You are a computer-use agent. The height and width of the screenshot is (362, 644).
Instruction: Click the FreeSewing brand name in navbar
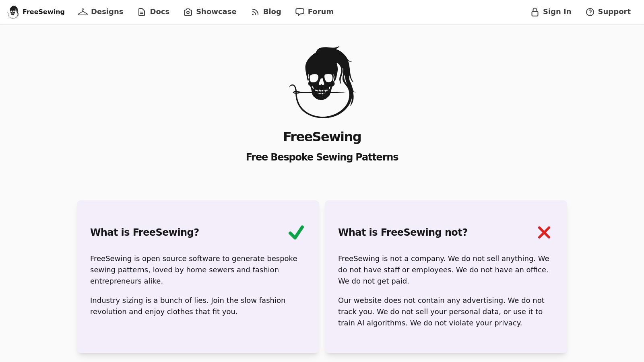pyautogui.click(x=43, y=12)
